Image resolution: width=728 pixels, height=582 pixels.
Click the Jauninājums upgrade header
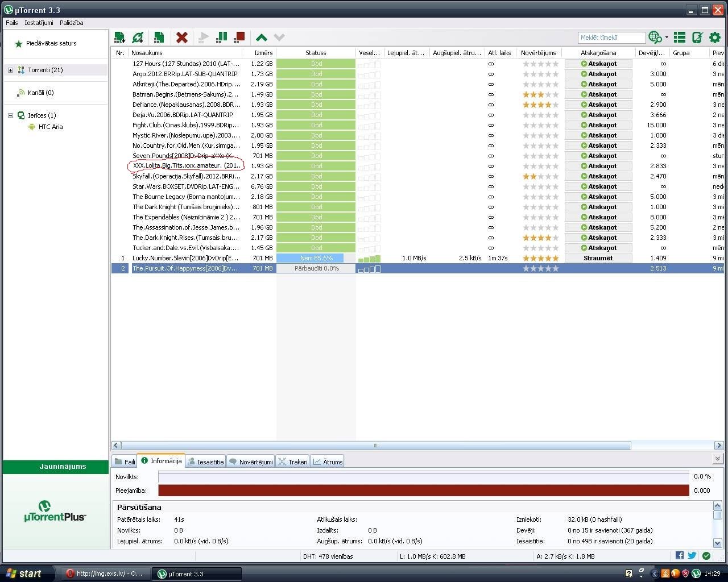pos(55,467)
